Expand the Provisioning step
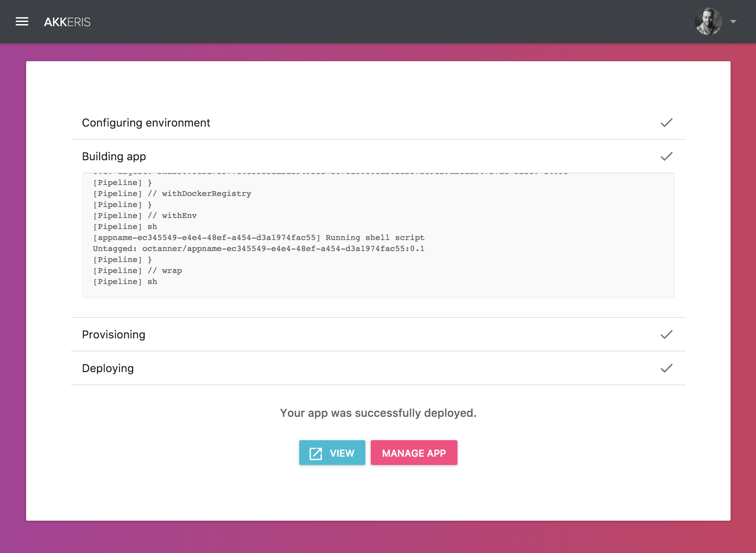The image size is (756, 553). (x=378, y=335)
